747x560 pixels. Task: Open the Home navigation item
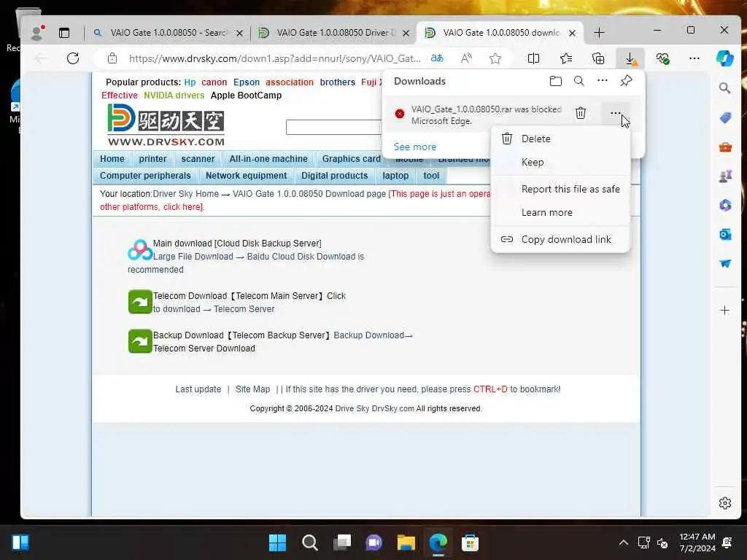coord(112,159)
